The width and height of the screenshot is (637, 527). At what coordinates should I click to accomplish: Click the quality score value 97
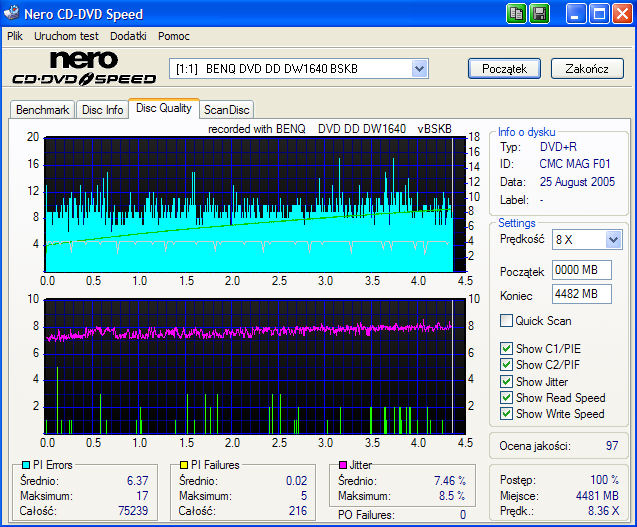[612, 446]
